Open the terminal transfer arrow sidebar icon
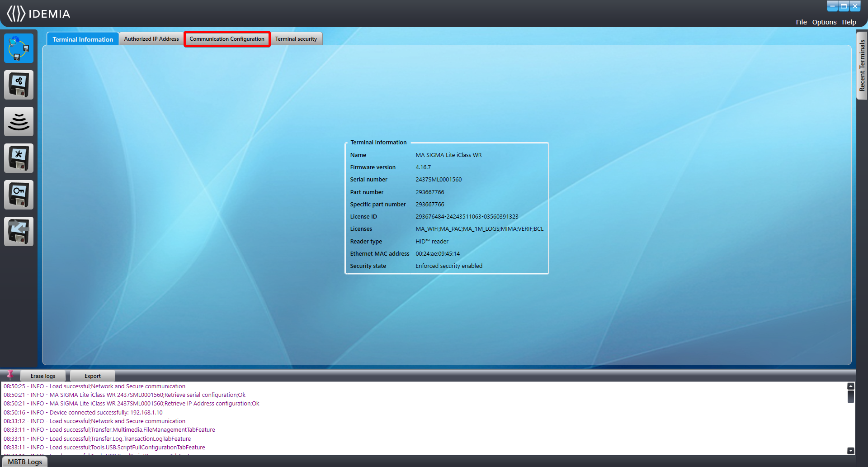The width and height of the screenshot is (868, 467). 19,231
